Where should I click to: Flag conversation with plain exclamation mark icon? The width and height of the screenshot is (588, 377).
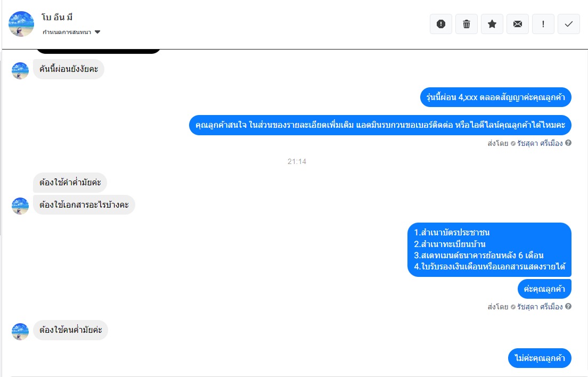543,24
